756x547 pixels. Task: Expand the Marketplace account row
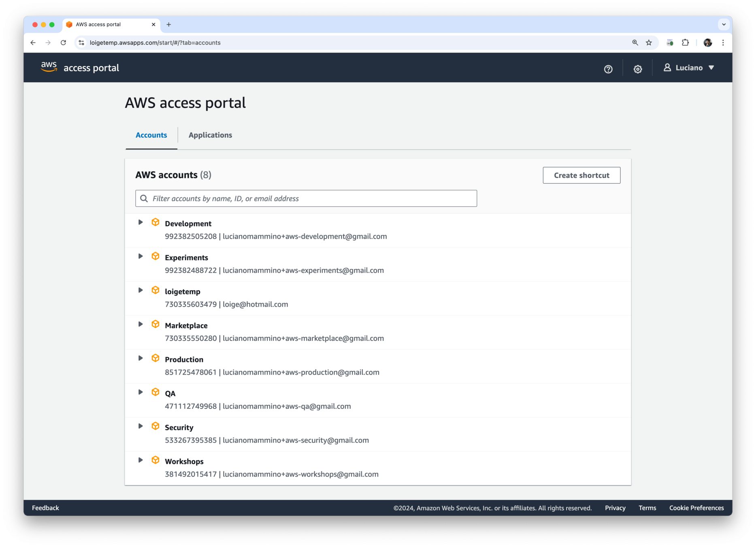141,325
